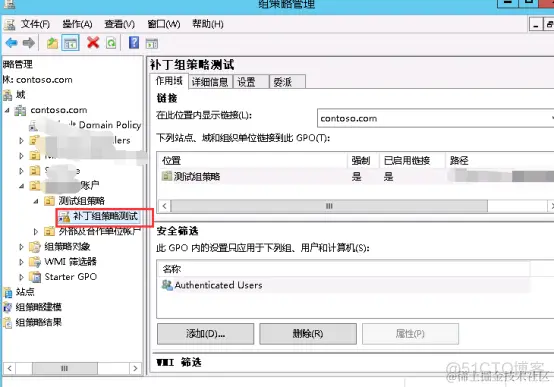
Task: Select the 组策略建模 node
Action: coord(39,307)
